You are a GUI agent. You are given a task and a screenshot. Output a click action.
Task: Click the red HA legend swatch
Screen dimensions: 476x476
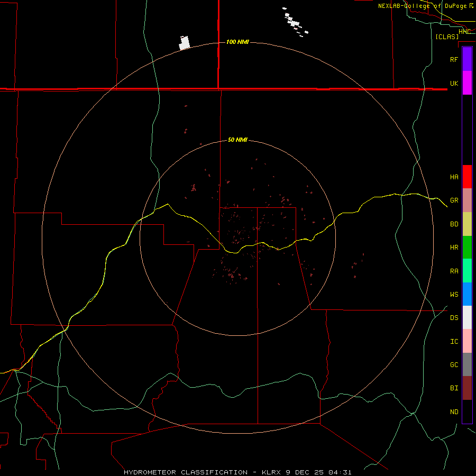(467, 177)
